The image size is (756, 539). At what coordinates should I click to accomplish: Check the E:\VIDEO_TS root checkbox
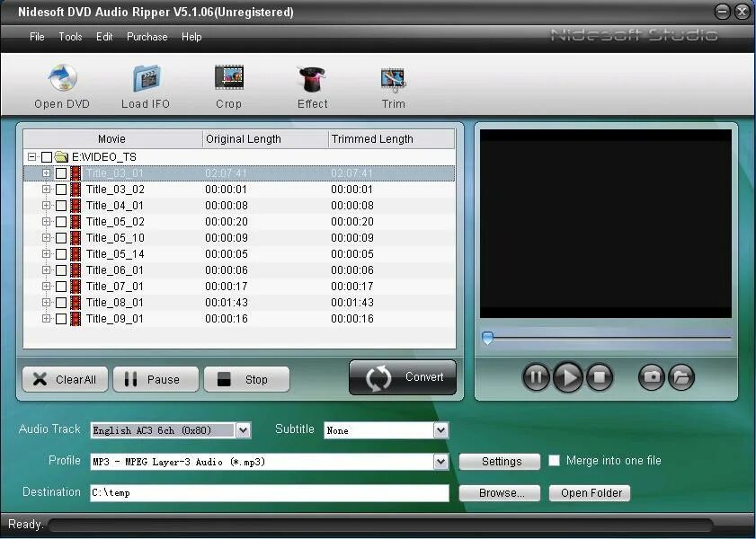[x=47, y=157]
